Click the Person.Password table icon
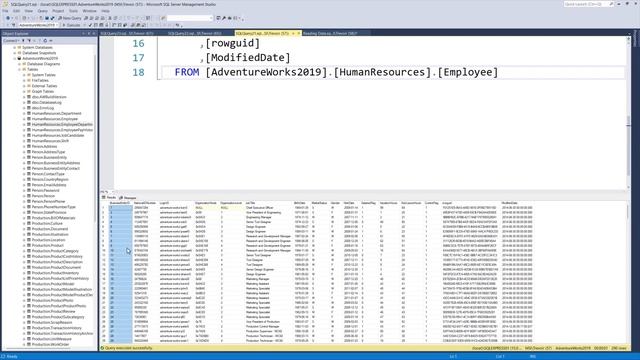The height and width of the screenshot is (360, 640). 29,191
